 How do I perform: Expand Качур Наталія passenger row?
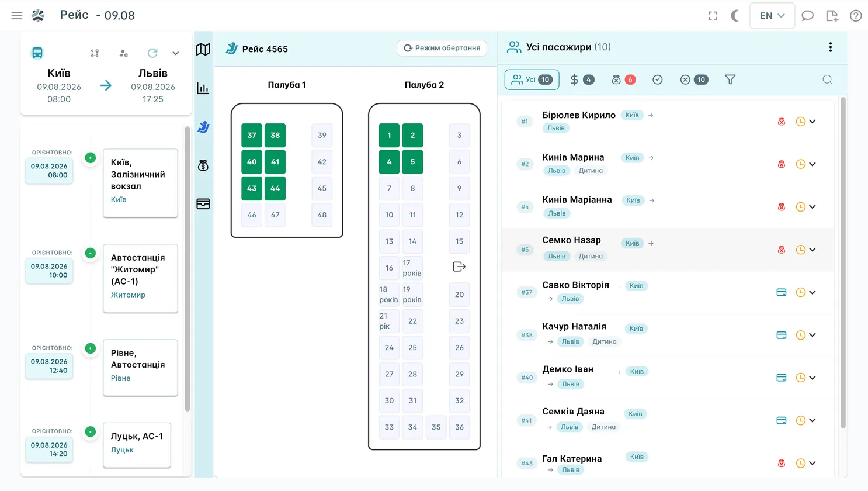click(x=813, y=335)
